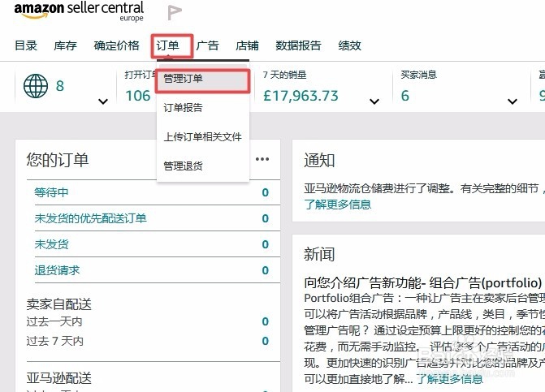Screen dimensions: 545x392
Task: Click the 未发货的优先配送订单 count 0
Action: point(266,218)
